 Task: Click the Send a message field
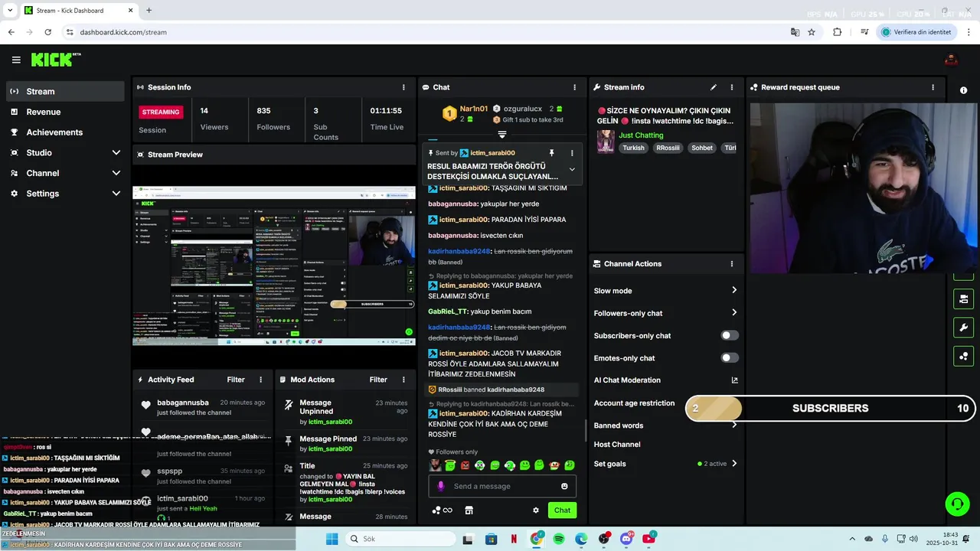(503, 486)
